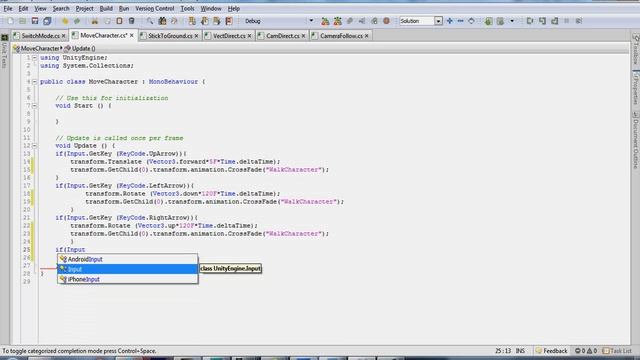Viewport: 640px width, 360px height.
Task: Click the Feedback button in status bar
Action: point(551,351)
